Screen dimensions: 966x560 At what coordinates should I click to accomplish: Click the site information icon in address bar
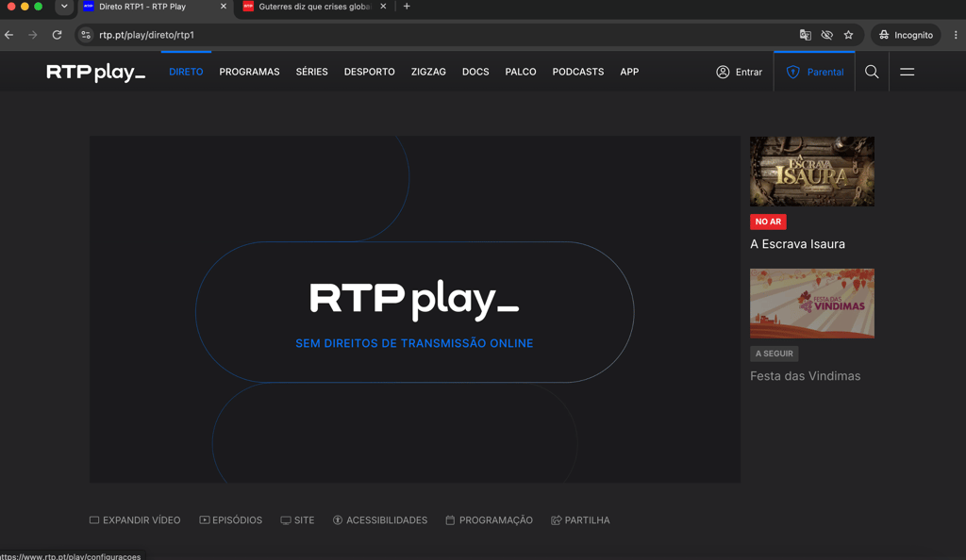pyautogui.click(x=86, y=35)
